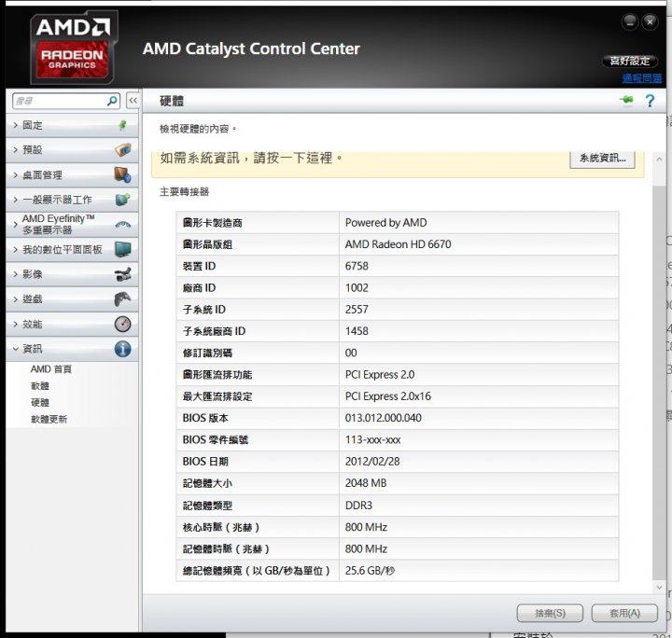Click the 遊戲 gamepad icon
Image resolution: width=672 pixels, height=638 pixels.
tap(122, 298)
